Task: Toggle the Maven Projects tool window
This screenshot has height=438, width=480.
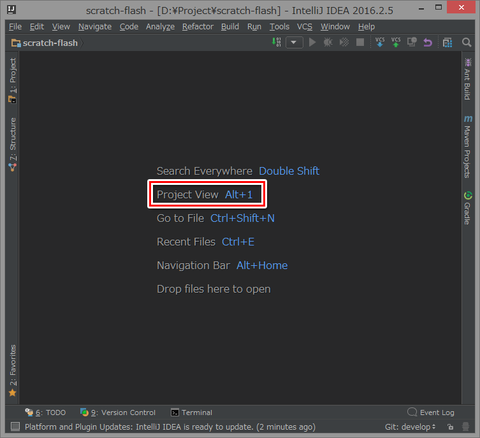Action: pos(468,147)
